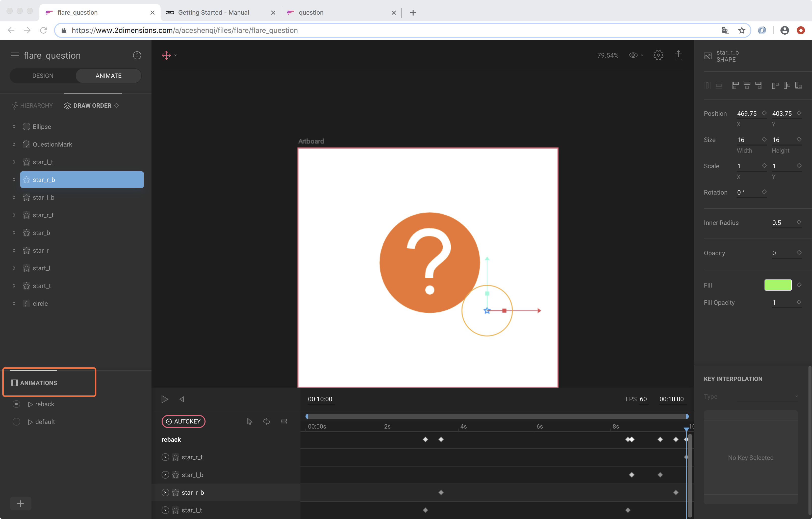Image resolution: width=812 pixels, height=519 pixels.
Task: Open the settings gear icon
Action: coord(658,55)
